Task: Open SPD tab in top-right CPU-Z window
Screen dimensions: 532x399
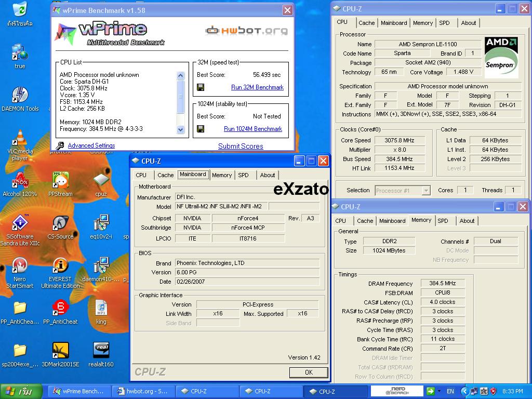Action: pos(444,23)
